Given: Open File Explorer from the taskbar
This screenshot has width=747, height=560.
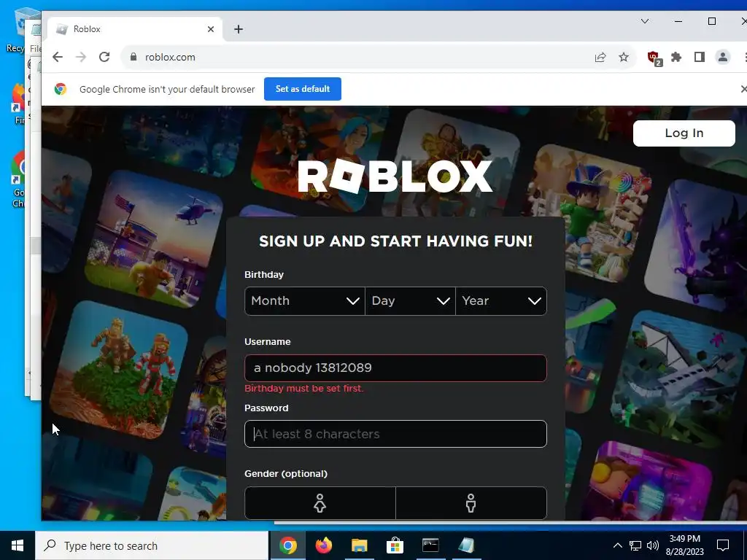Looking at the screenshot, I should (359, 545).
